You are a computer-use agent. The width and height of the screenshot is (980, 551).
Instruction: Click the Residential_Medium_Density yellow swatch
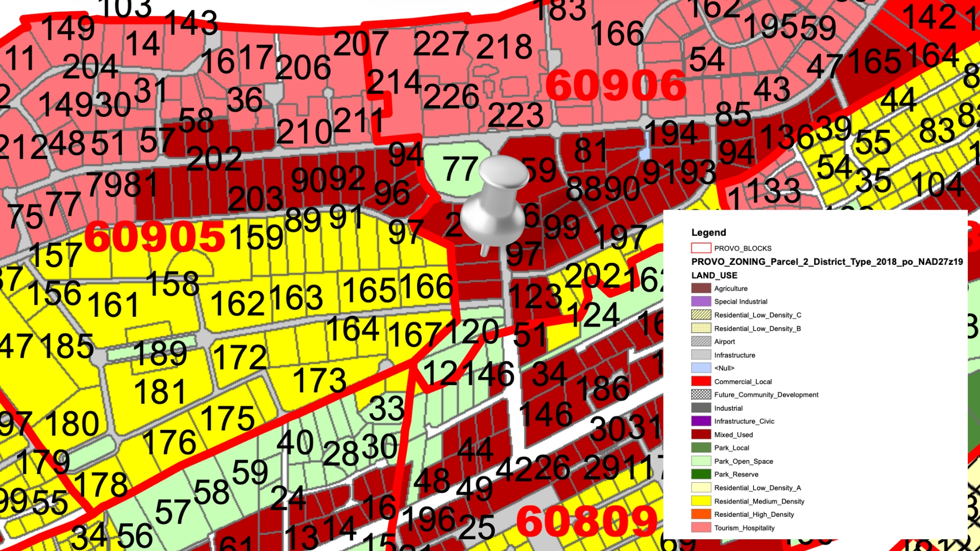click(x=701, y=501)
